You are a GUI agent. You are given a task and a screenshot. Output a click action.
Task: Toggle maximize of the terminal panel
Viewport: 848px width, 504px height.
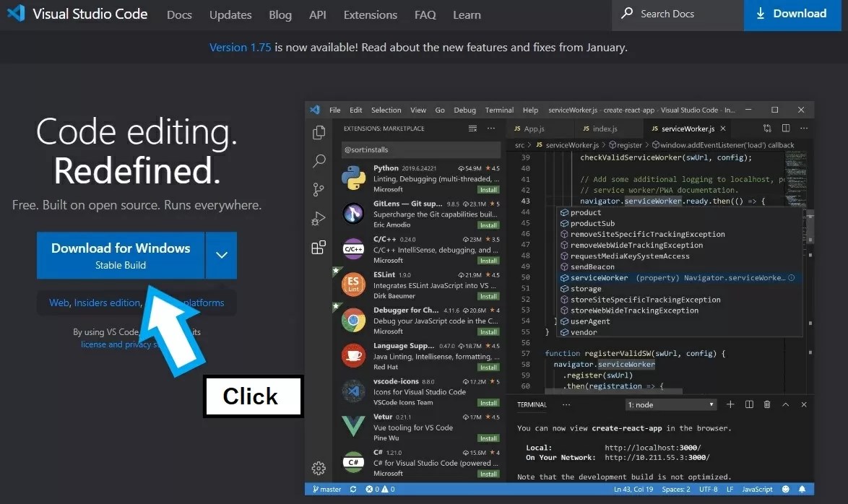click(x=786, y=404)
